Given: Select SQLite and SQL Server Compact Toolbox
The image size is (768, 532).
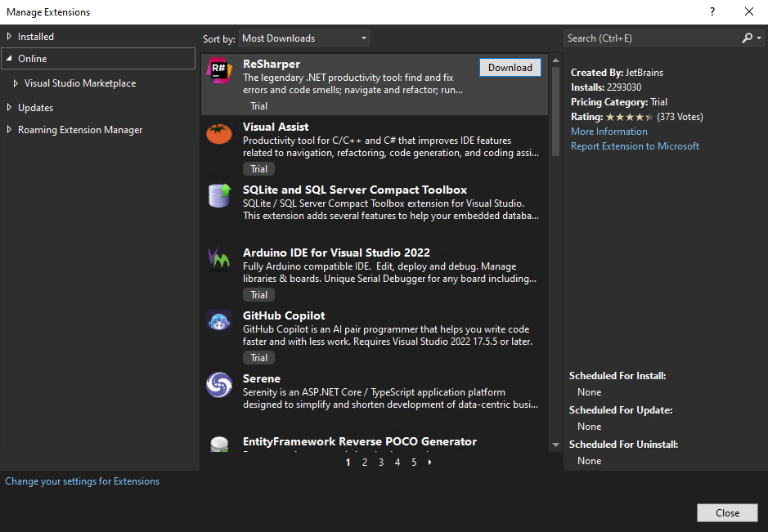Looking at the screenshot, I should (x=355, y=190).
